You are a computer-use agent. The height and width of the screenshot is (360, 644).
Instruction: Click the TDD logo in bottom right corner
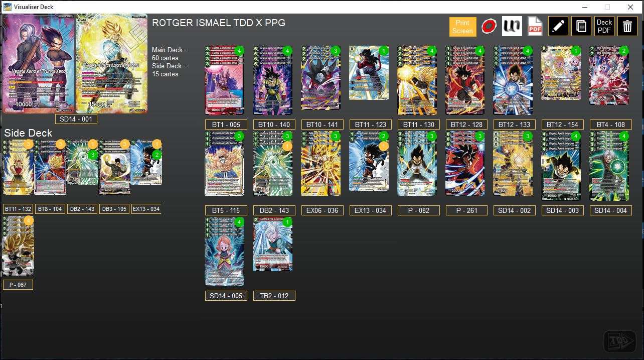tap(620, 341)
